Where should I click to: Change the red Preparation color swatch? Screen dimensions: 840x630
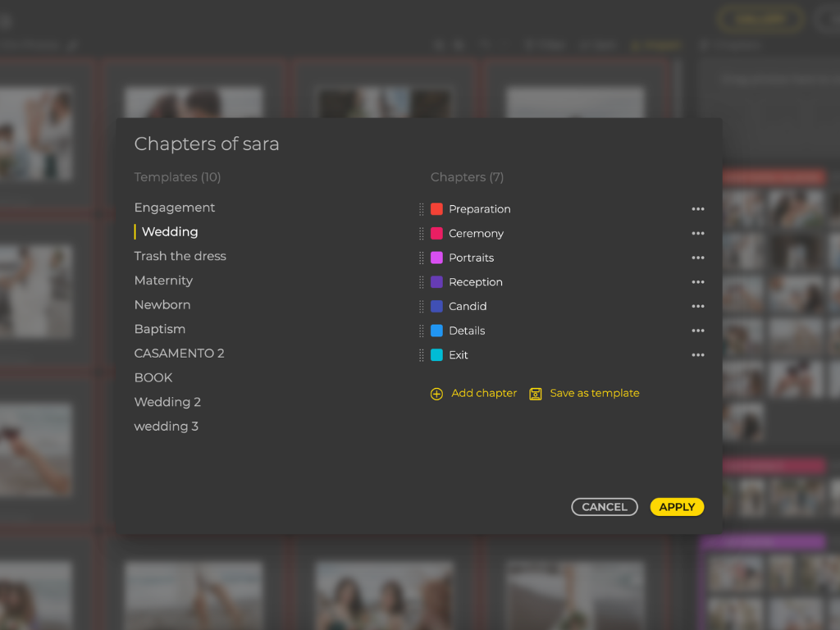[436, 209]
